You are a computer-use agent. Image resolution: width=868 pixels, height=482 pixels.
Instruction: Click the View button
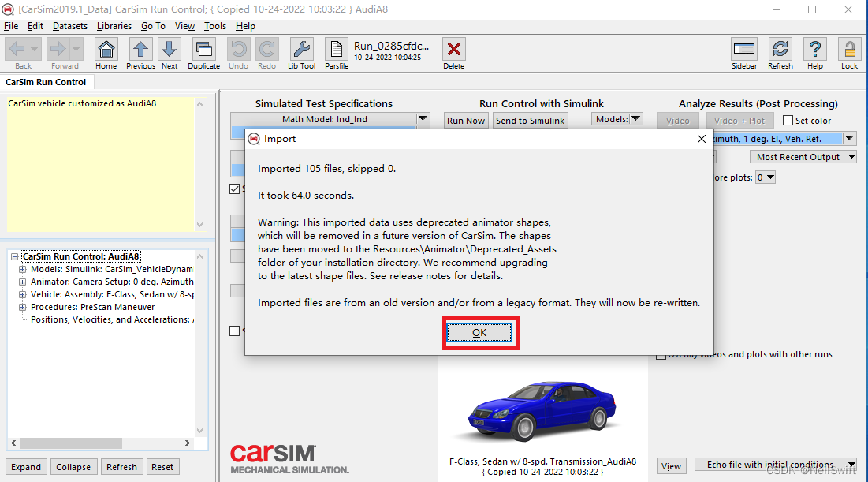pos(671,466)
